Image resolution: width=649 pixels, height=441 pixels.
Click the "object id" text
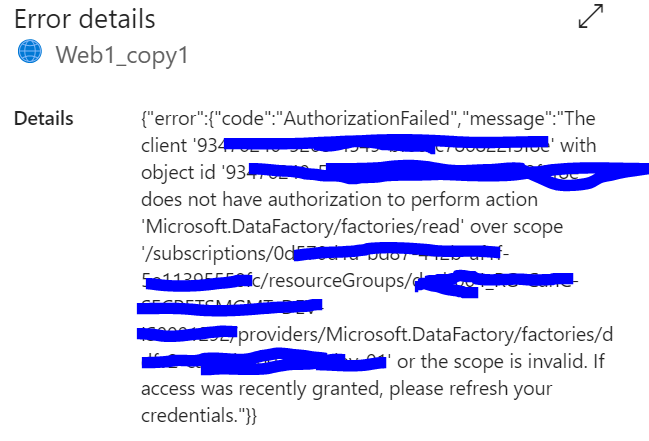(x=178, y=173)
